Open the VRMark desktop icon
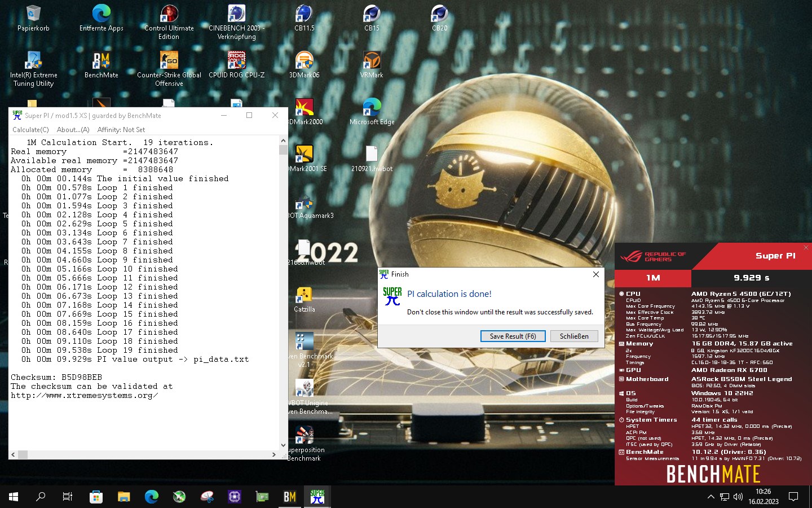Viewport: 812px width, 508px height. pos(372,65)
